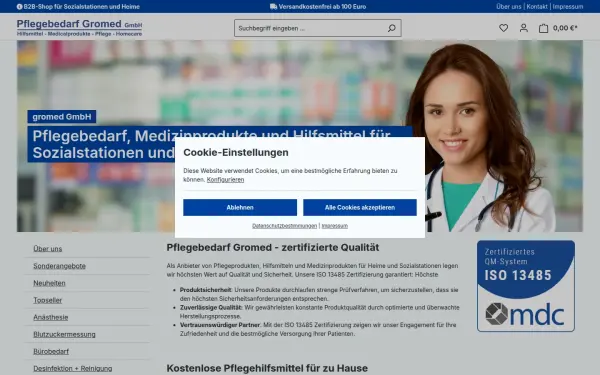Click the Ablehnen cookie button
This screenshot has width=600, height=375.
coord(240,207)
